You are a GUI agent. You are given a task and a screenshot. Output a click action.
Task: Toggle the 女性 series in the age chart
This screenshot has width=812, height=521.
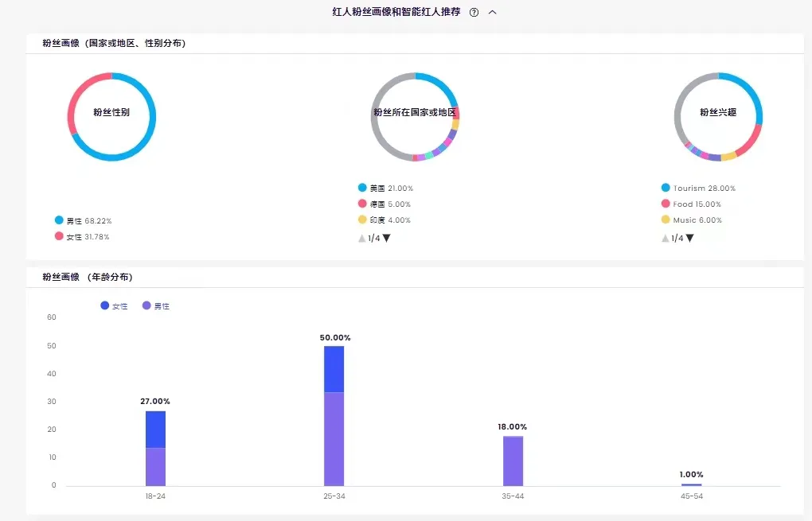(x=113, y=305)
